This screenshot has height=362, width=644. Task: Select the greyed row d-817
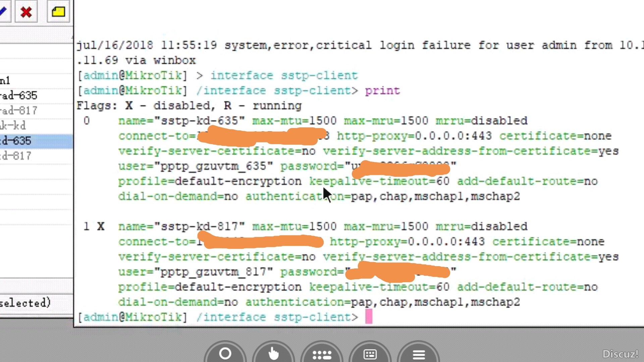point(36,156)
